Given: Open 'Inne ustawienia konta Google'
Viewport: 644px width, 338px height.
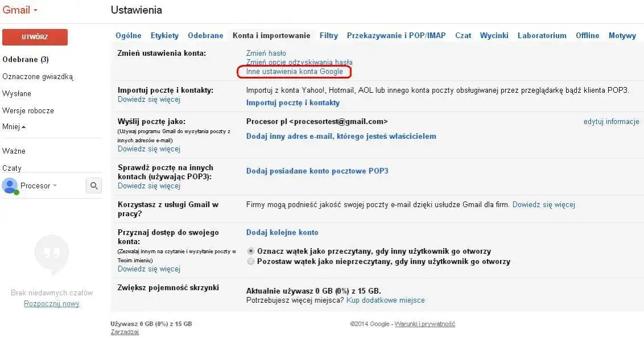Looking at the screenshot, I should pos(294,72).
